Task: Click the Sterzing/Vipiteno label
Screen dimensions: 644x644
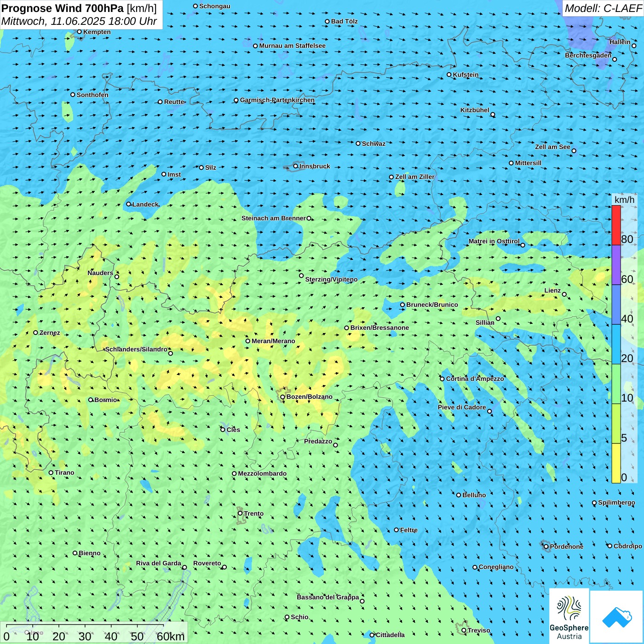Action: coord(331,279)
